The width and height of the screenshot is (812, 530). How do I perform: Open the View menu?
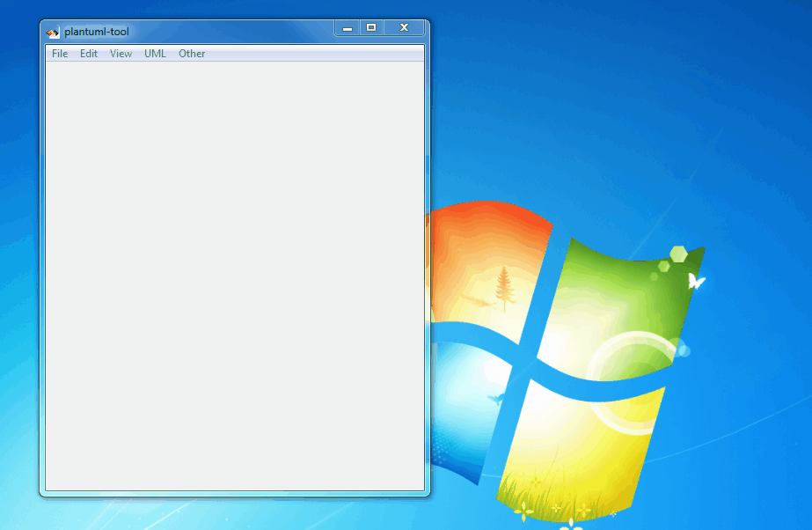coord(121,54)
